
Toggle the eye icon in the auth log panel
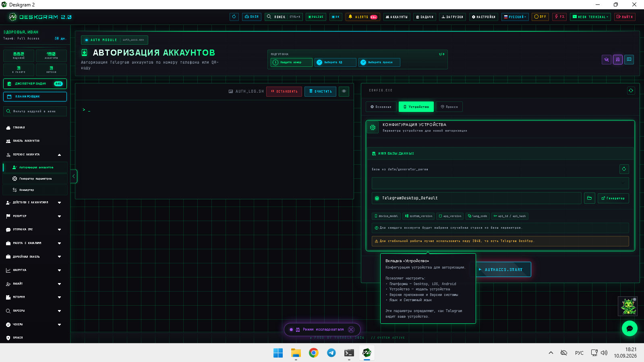click(x=344, y=91)
